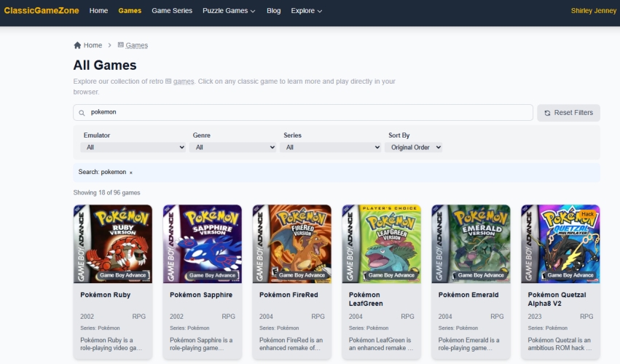Open the Game Series page

click(x=172, y=11)
